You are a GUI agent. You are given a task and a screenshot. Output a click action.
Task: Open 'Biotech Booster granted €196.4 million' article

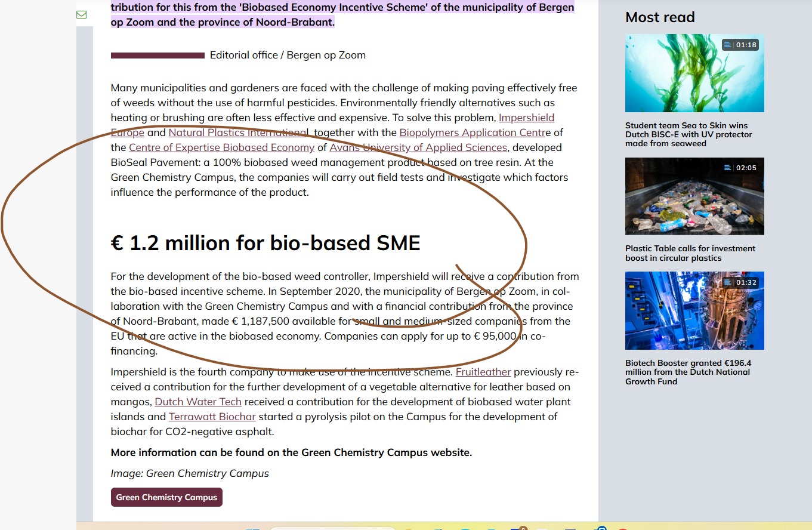coord(688,372)
